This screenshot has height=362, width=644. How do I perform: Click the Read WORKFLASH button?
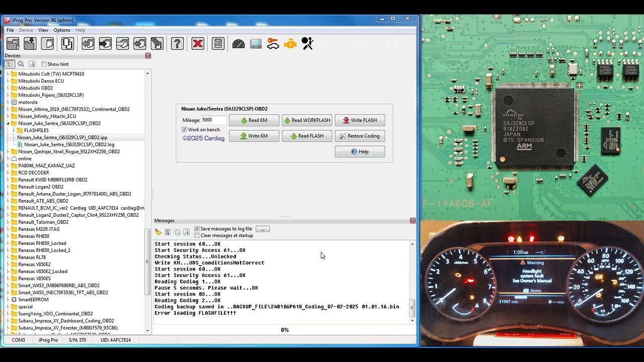click(x=307, y=120)
